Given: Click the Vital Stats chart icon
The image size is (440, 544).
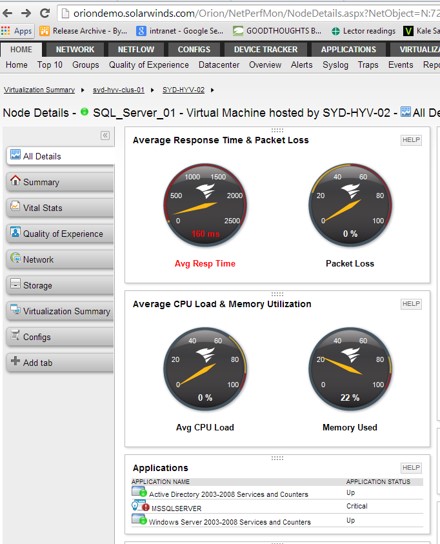Looking at the screenshot, I should (x=15, y=206).
